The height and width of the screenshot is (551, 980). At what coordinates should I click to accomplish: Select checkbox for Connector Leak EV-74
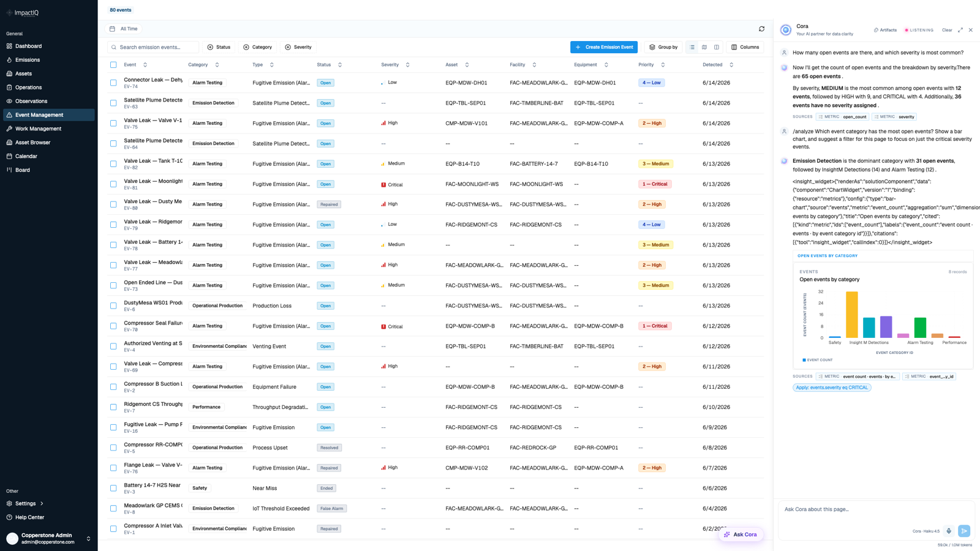(113, 83)
